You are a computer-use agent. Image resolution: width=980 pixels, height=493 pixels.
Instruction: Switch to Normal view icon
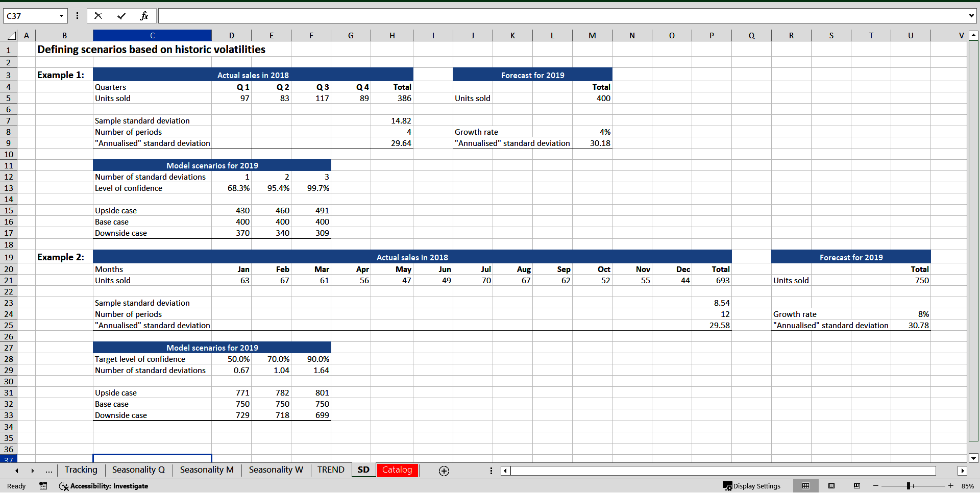(x=805, y=486)
